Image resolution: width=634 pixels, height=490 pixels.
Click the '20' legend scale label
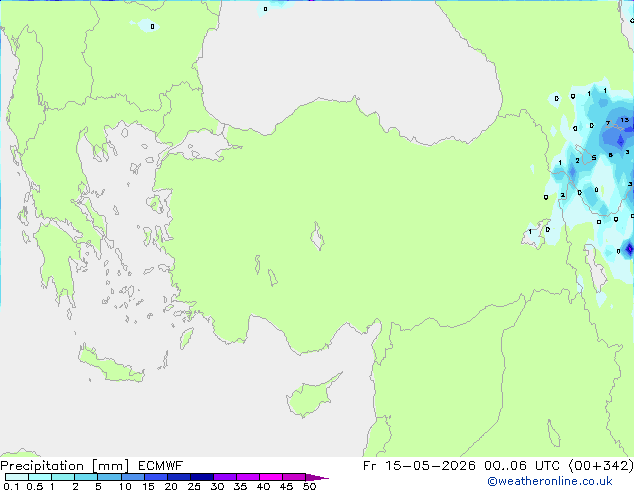(171, 486)
